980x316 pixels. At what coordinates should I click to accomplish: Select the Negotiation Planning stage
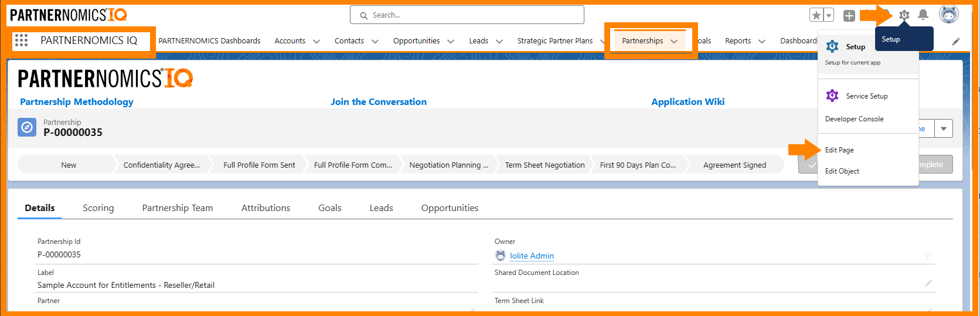449,165
